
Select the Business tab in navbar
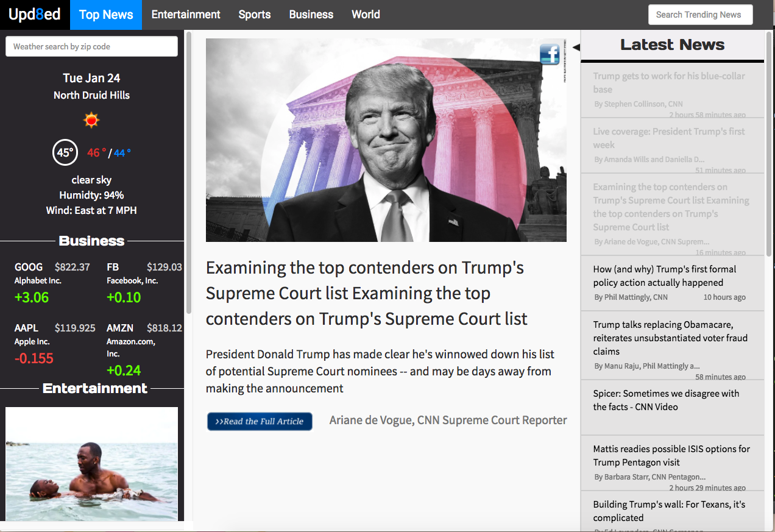pos(311,15)
